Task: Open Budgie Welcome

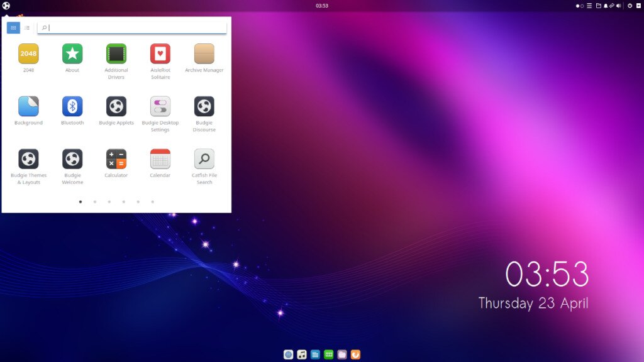Action: point(72,160)
